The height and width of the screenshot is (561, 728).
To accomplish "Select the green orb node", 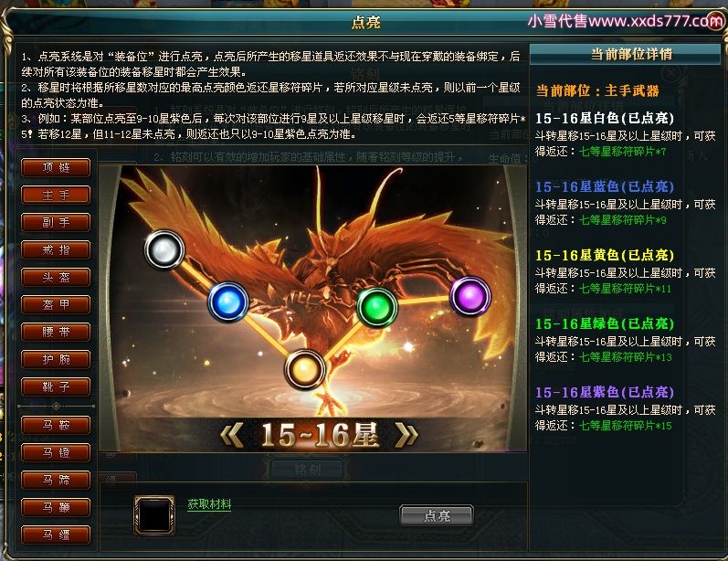I will pos(376,307).
